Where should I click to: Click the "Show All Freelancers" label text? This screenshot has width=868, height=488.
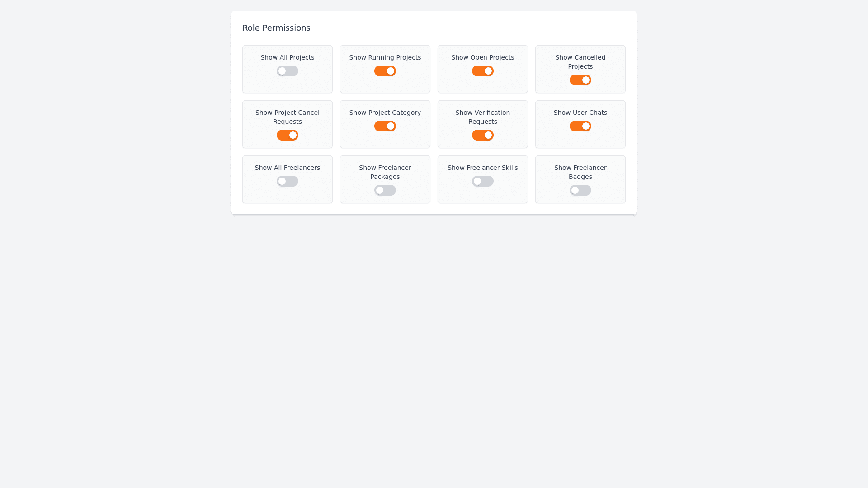(x=288, y=168)
